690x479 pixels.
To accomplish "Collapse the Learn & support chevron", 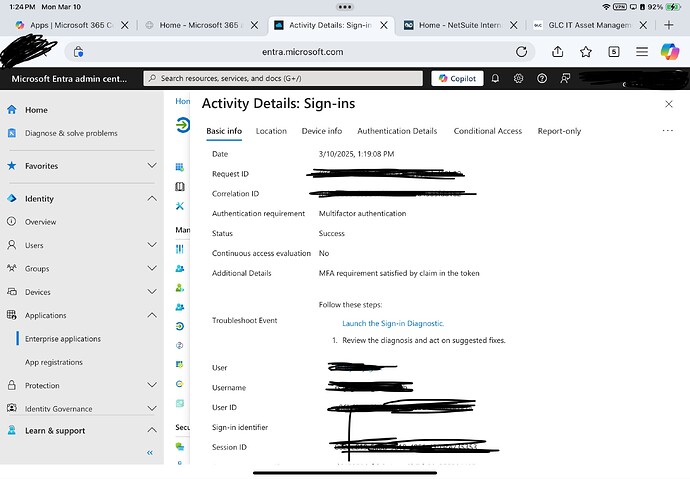I will pos(152,430).
